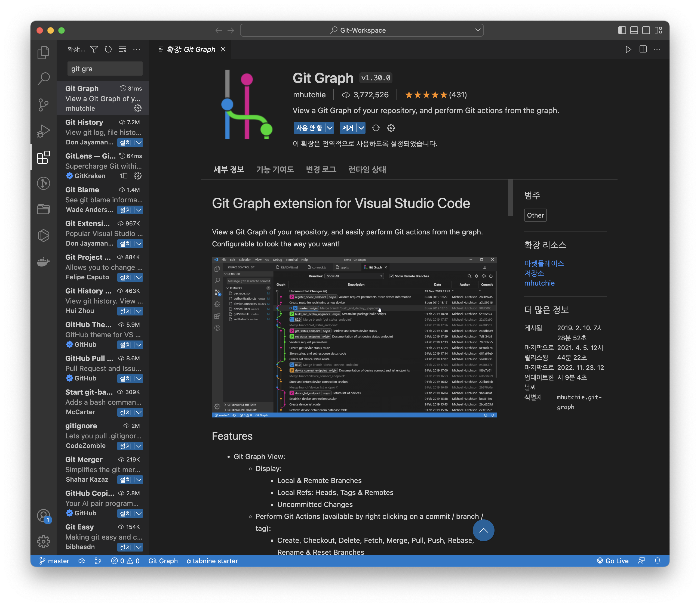Open the Git Graph manage gear in list
Image resolution: width=700 pixels, height=607 pixels.
pyautogui.click(x=138, y=109)
